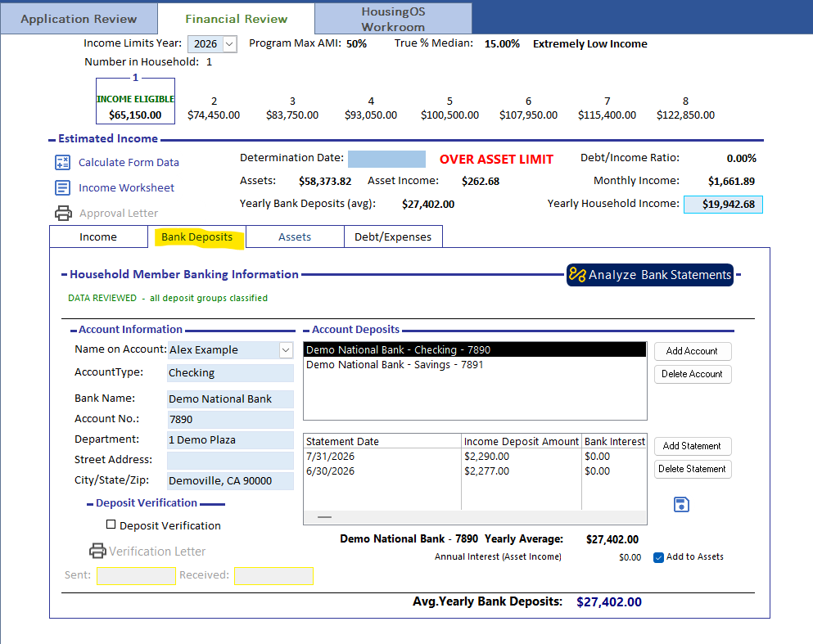Click the Asset Income value $262.68
Image resolution: width=813 pixels, height=644 pixels.
[x=481, y=182]
